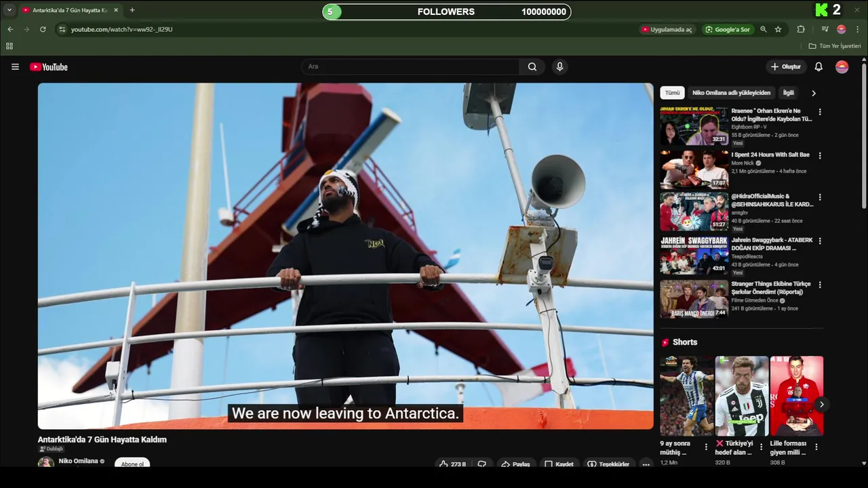Reload the page

[43, 29]
